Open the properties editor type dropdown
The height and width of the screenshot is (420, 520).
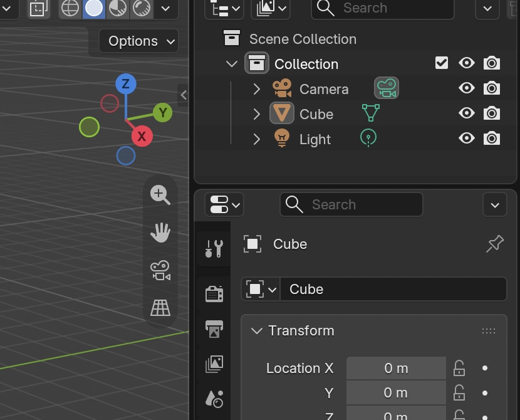click(224, 204)
